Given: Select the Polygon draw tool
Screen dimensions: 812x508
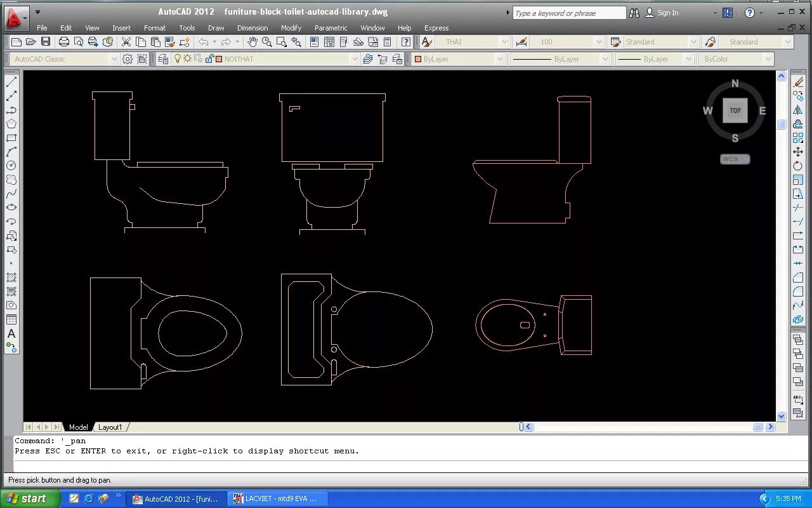Looking at the screenshot, I should [11, 124].
